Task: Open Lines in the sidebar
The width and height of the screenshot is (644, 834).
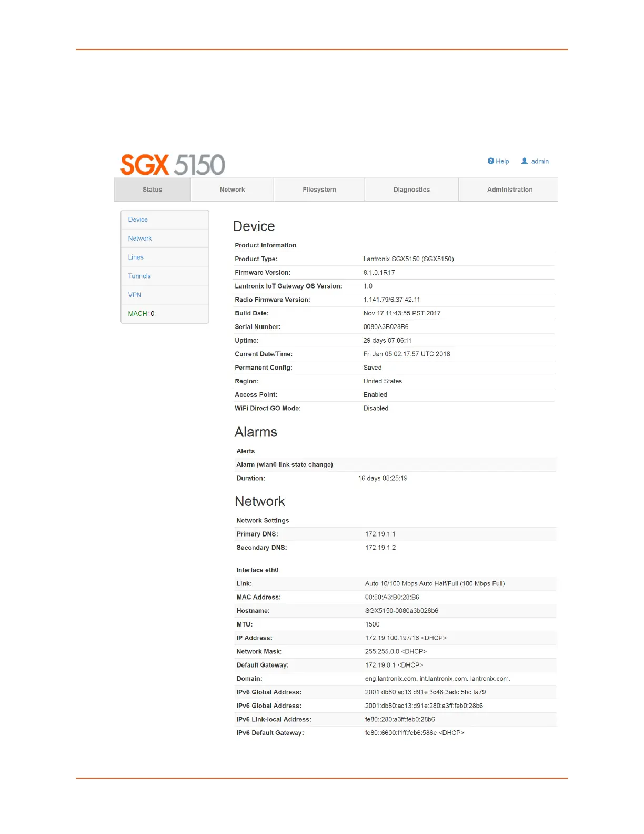Action: pos(165,257)
